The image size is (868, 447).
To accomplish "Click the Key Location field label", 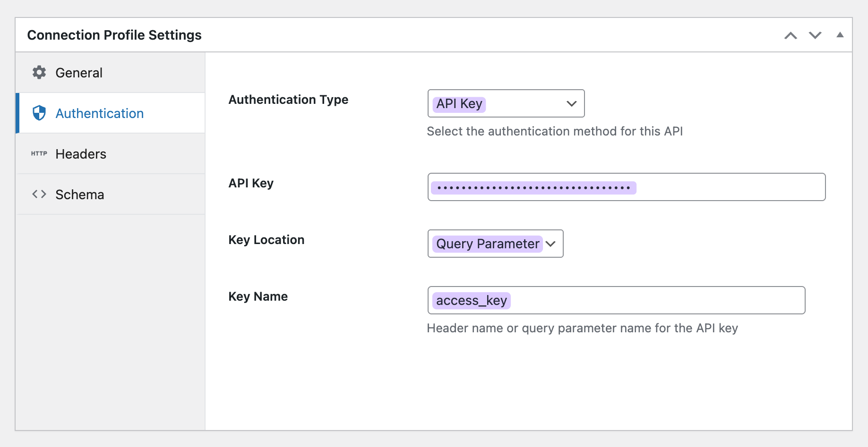I will (x=266, y=240).
